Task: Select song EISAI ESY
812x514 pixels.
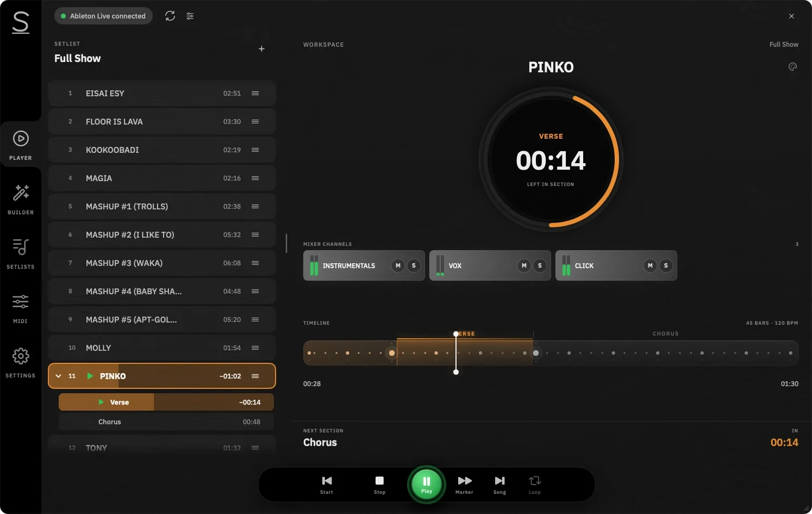Action: pos(162,94)
